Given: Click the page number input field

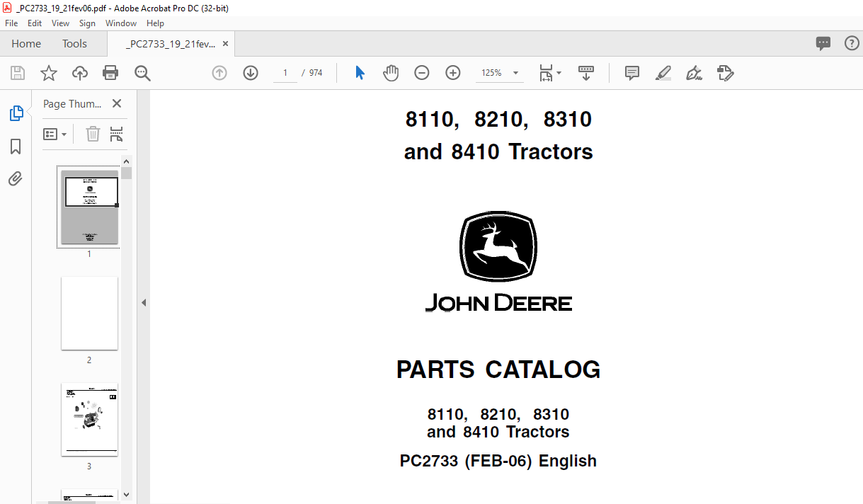Looking at the screenshot, I should (x=285, y=73).
